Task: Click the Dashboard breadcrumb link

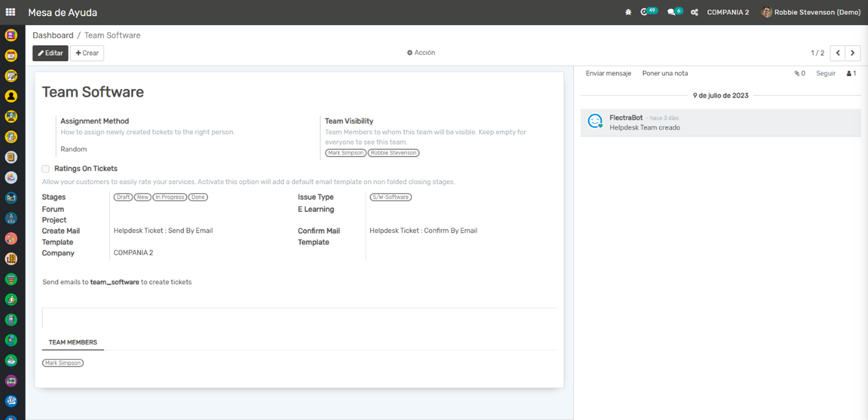Action: click(x=53, y=35)
